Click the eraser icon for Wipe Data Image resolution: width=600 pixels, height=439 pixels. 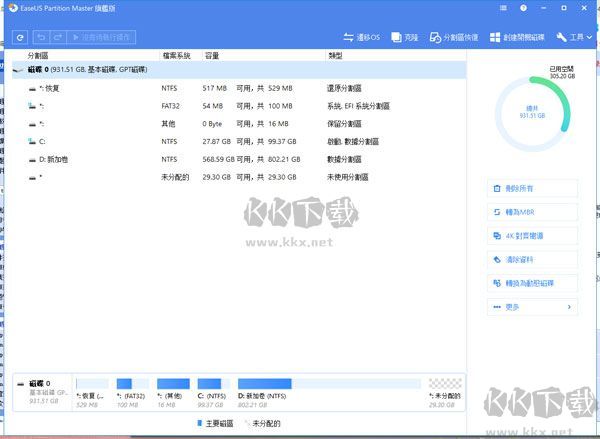pos(497,259)
